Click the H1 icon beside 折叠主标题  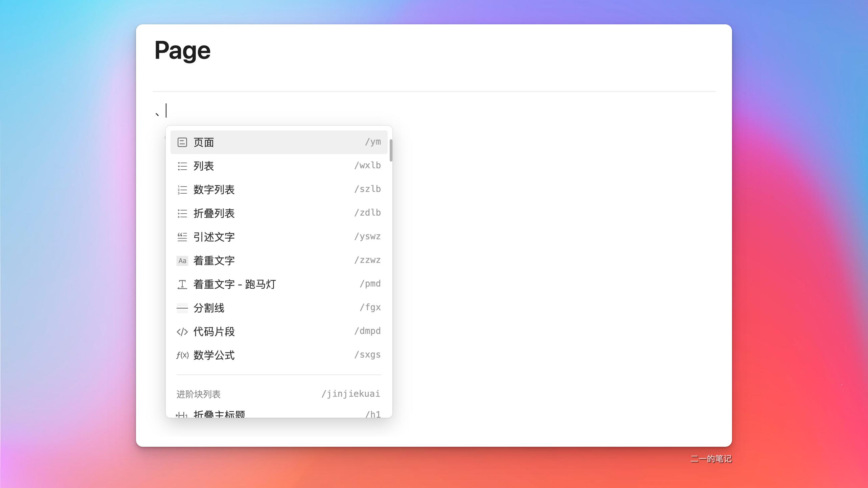[182, 415]
